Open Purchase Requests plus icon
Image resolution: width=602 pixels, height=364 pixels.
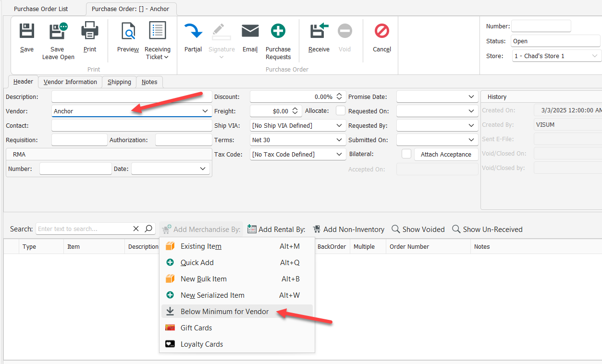pyautogui.click(x=278, y=31)
